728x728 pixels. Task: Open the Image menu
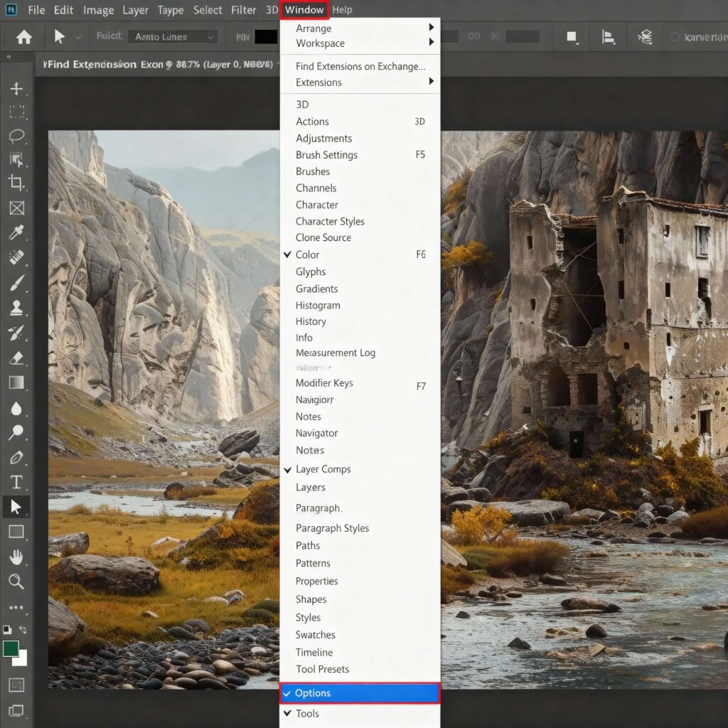(x=98, y=10)
